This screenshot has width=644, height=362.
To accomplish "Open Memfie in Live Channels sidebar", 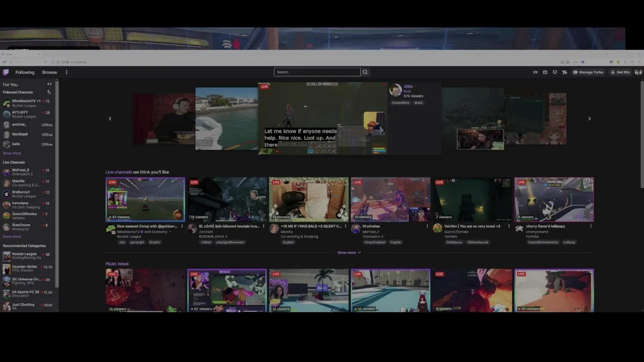I will click(x=28, y=183).
